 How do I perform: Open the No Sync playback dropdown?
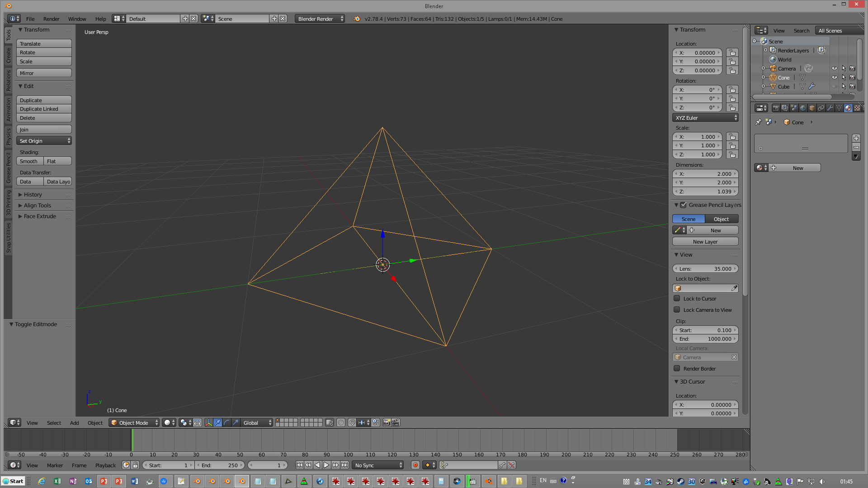(378, 465)
